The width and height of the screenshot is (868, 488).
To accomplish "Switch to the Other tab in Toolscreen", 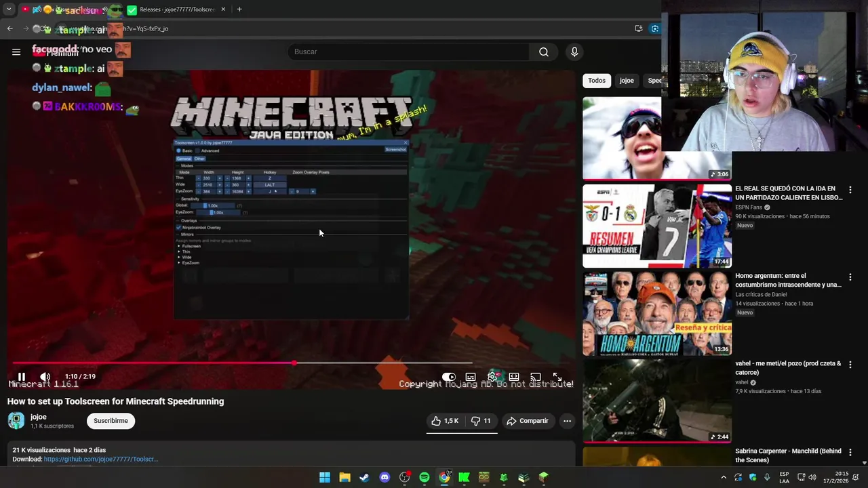I will pyautogui.click(x=199, y=159).
